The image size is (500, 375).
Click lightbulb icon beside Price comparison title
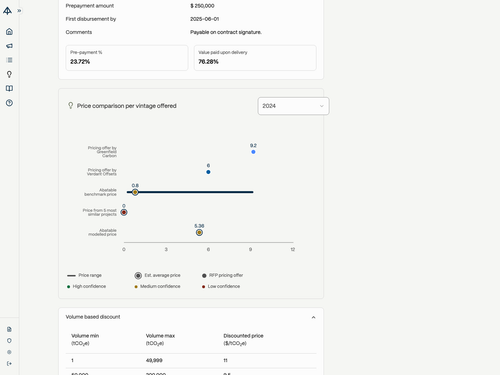[x=71, y=106]
